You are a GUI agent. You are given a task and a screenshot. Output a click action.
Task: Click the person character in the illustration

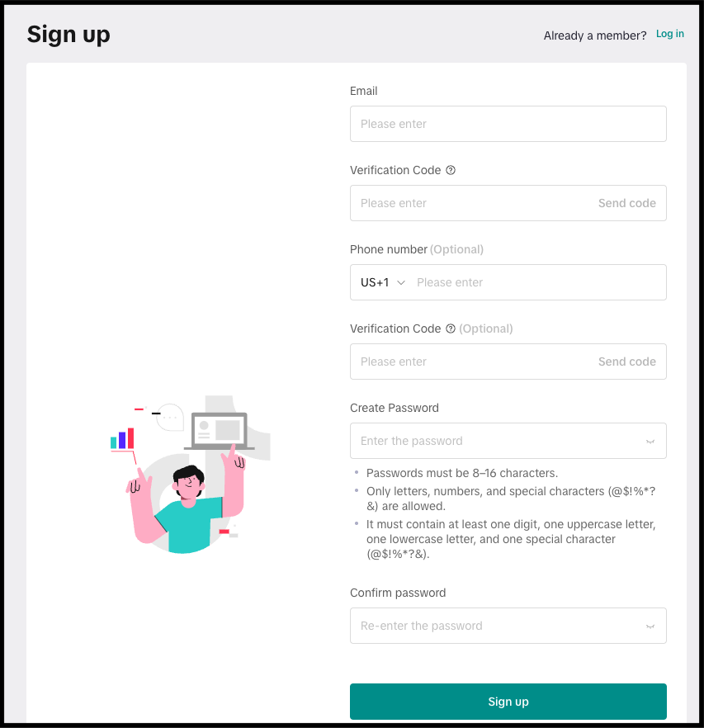187,508
